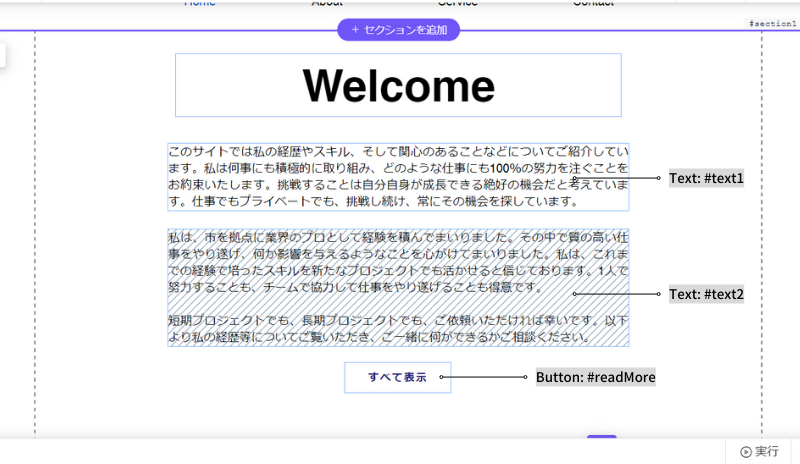The height and width of the screenshot is (464, 800).
Task: Select the hatched paragraph beginning 私は、市を拠点に
Action: (398, 287)
